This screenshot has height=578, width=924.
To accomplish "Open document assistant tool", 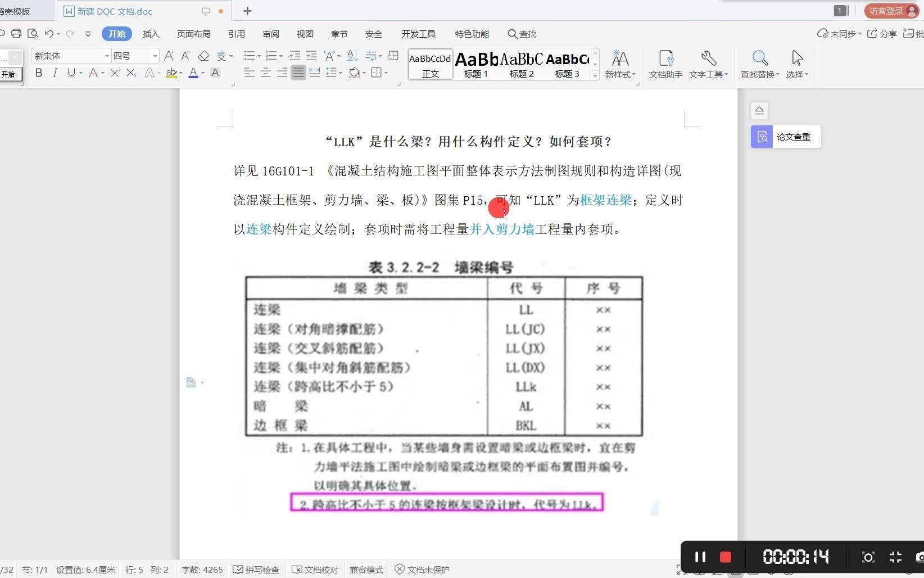I will tap(665, 65).
